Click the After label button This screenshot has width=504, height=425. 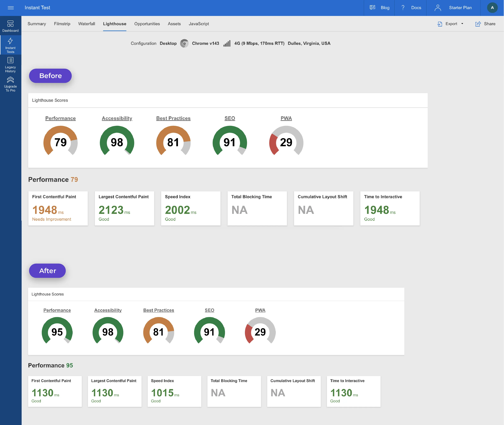[47, 271]
